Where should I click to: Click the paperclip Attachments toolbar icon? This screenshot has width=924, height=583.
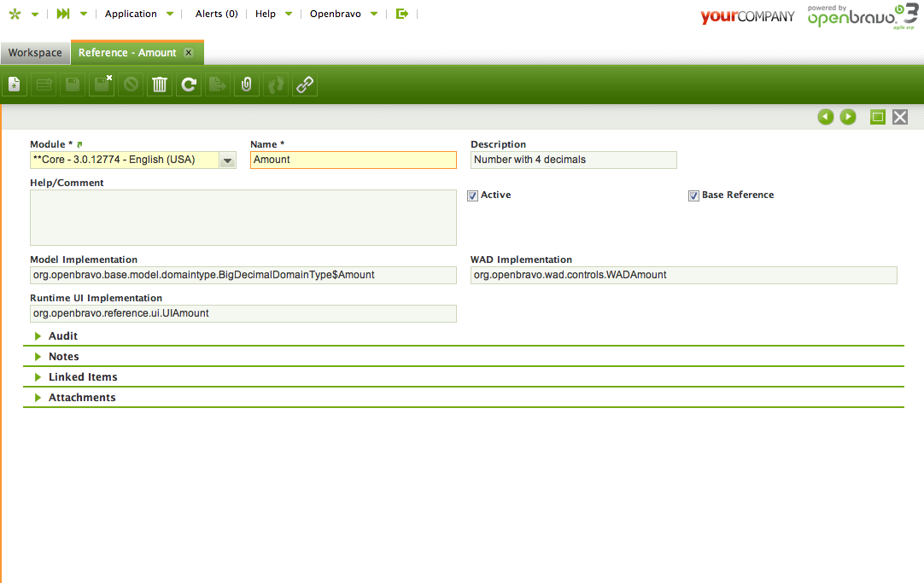point(247,85)
